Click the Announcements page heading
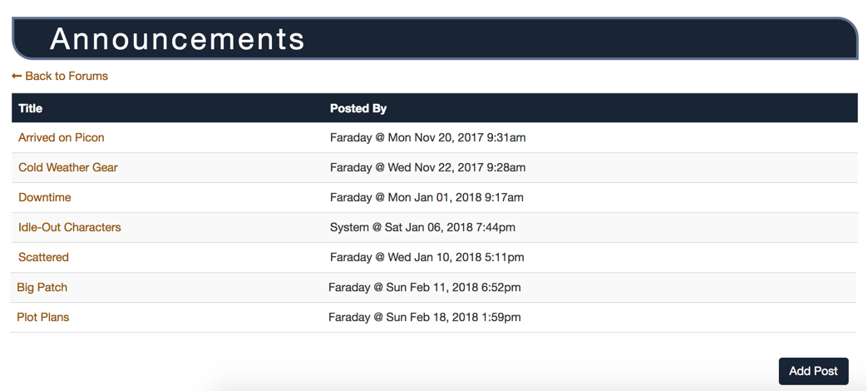Screen dimensions: 868x391 coord(177,39)
